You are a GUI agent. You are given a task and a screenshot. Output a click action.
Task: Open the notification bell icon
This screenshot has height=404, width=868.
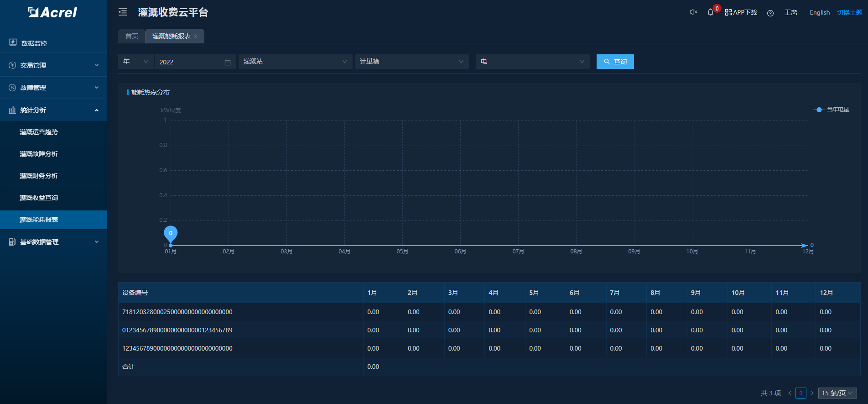pyautogui.click(x=710, y=12)
